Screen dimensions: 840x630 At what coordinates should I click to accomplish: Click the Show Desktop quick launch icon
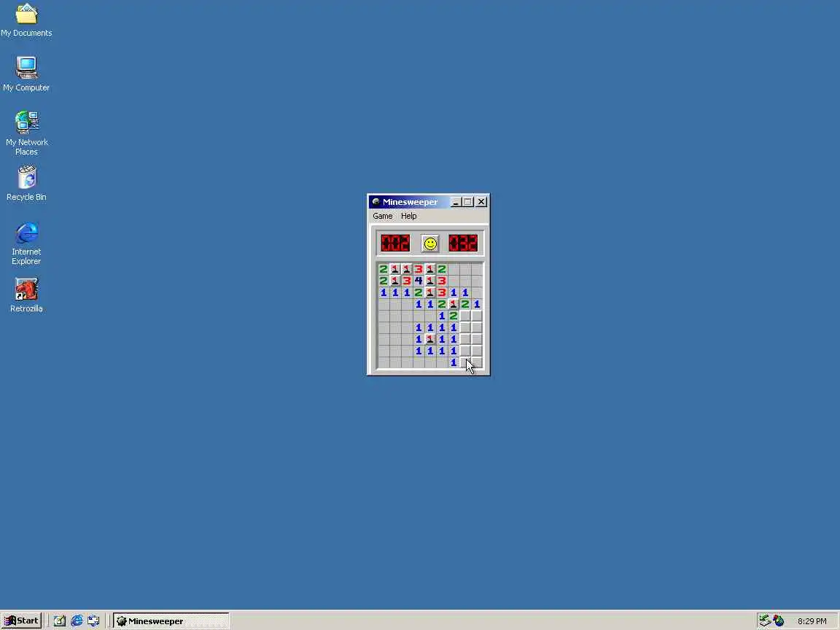tap(60, 621)
